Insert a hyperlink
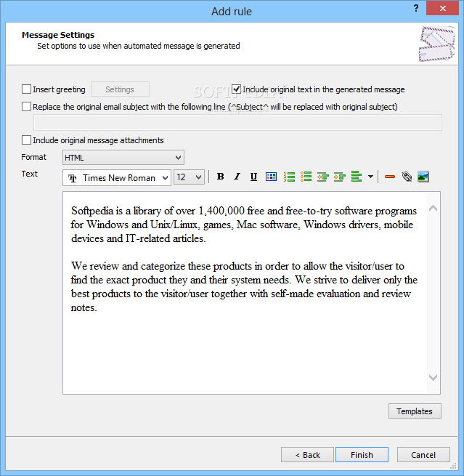This screenshot has height=476, width=464. tap(407, 177)
